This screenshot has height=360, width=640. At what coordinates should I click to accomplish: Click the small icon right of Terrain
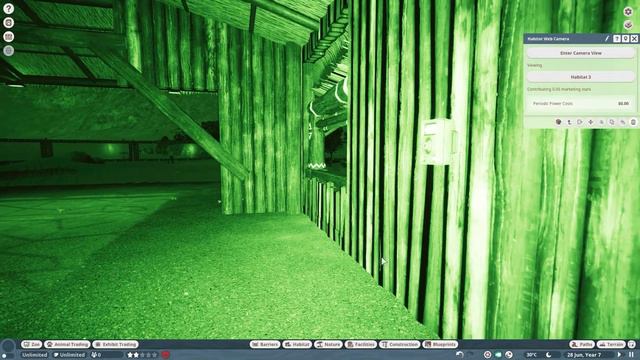(632, 344)
